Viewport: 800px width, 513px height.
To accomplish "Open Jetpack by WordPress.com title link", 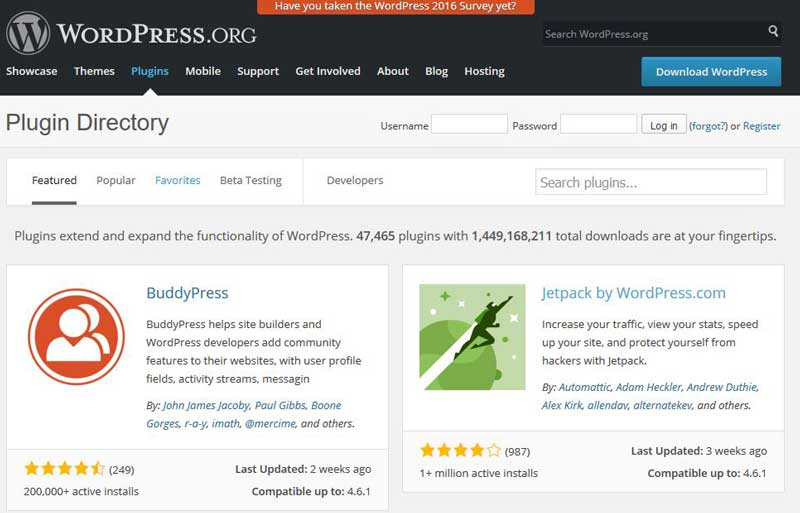I will (633, 293).
